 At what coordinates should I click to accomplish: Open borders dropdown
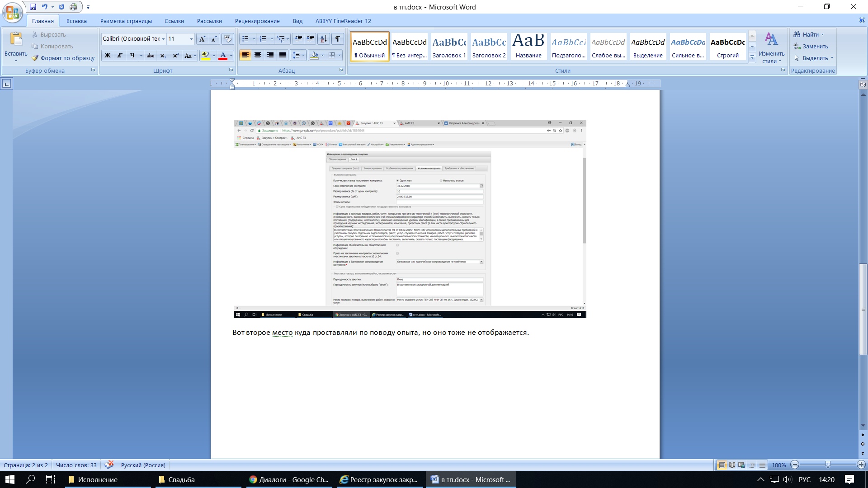click(340, 55)
